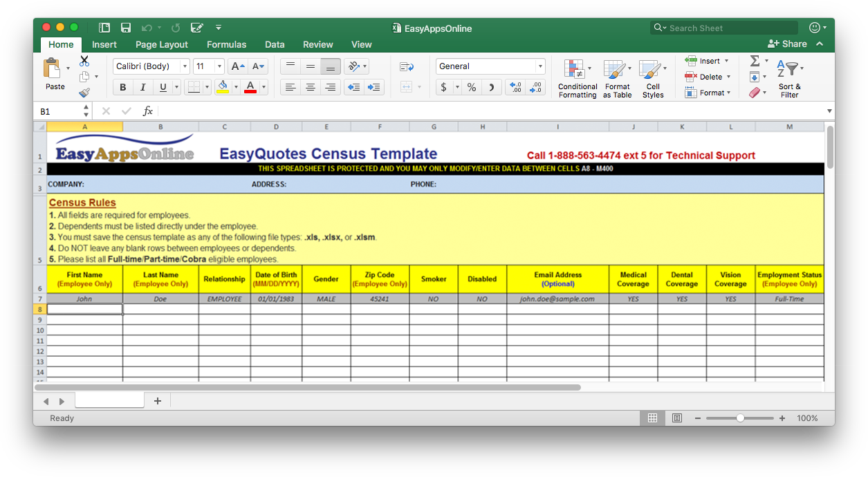This screenshot has height=477, width=868.
Task: Click the Increase Indent icon
Action: point(374,87)
